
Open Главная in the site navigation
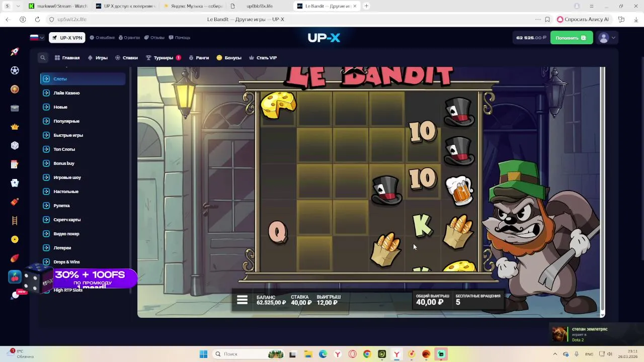click(67, 58)
